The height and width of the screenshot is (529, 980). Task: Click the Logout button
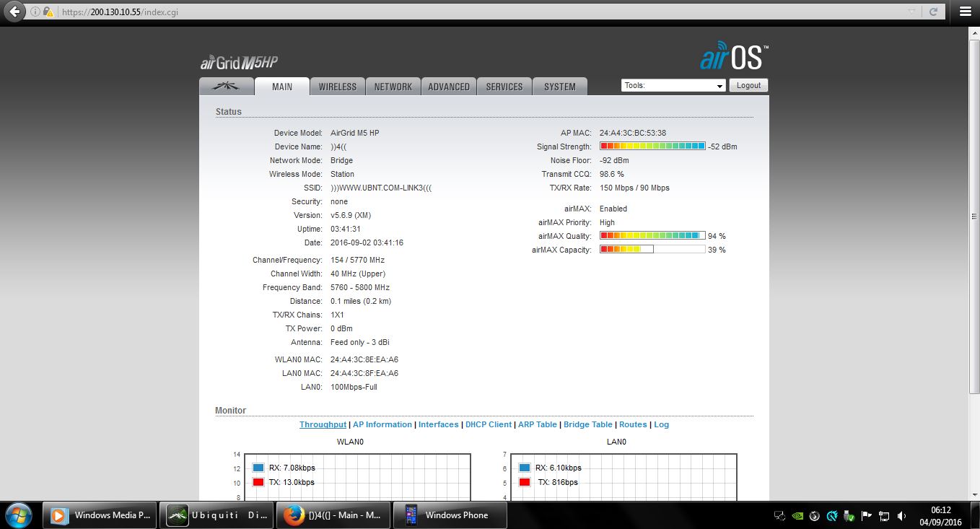point(748,85)
